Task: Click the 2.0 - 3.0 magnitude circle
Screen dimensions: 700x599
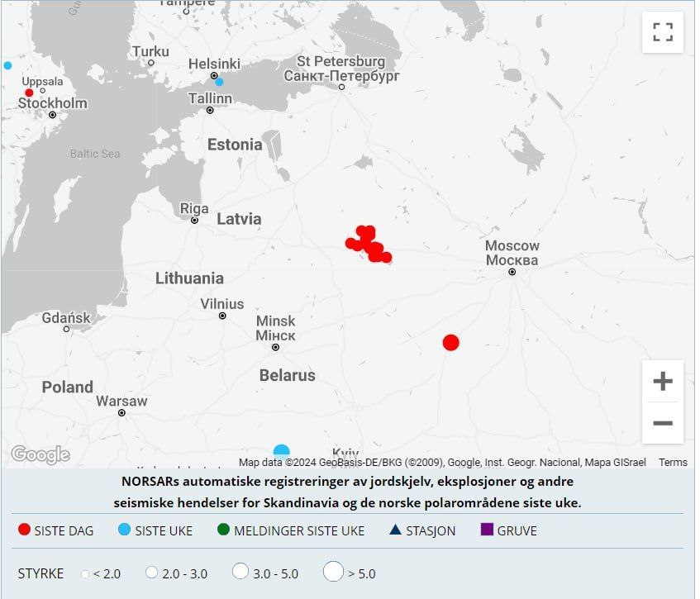Action: point(151,572)
